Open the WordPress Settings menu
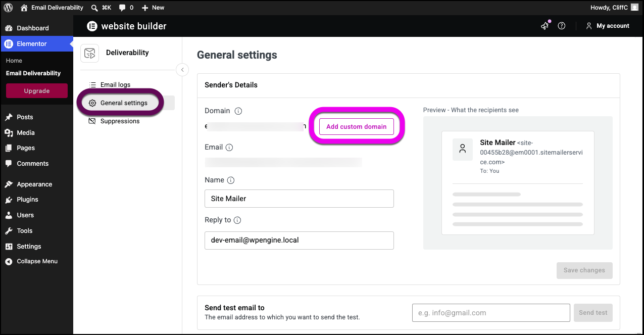 pyautogui.click(x=36, y=247)
